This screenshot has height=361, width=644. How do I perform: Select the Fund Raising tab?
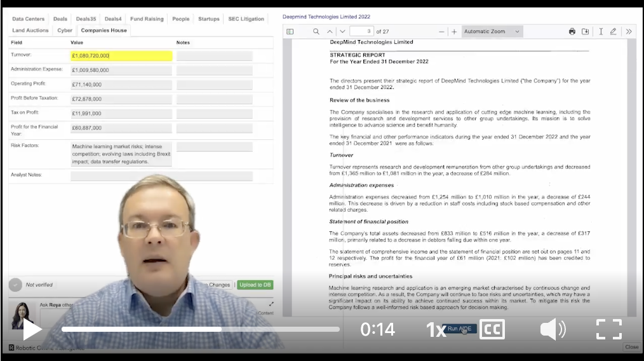(x=147, y=19)
